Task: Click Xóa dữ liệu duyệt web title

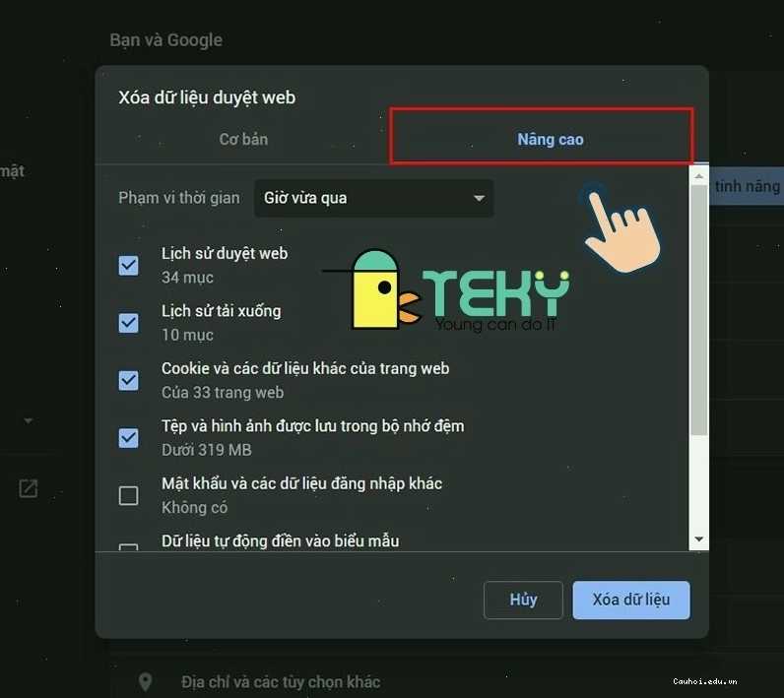Action: [207, 97]
